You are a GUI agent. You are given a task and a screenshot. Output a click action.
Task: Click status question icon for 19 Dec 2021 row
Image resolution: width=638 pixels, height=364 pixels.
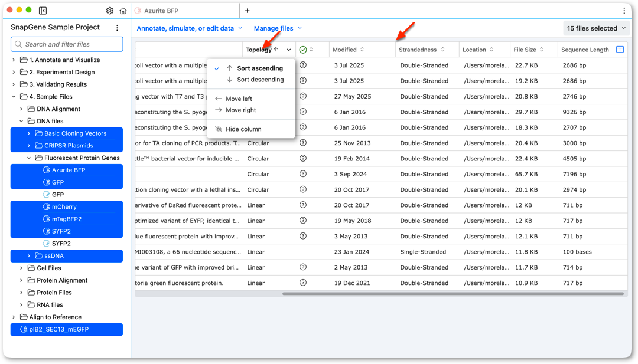click(x=302, y=283)
